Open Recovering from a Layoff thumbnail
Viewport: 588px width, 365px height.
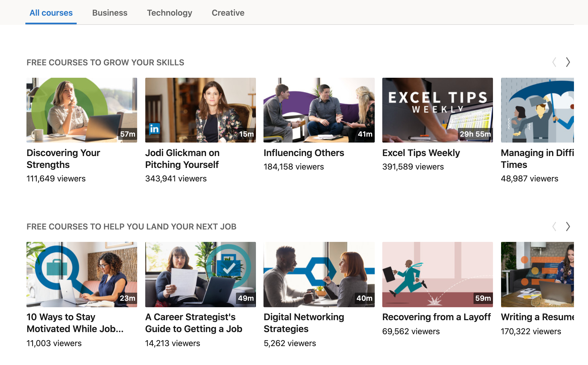437,274
